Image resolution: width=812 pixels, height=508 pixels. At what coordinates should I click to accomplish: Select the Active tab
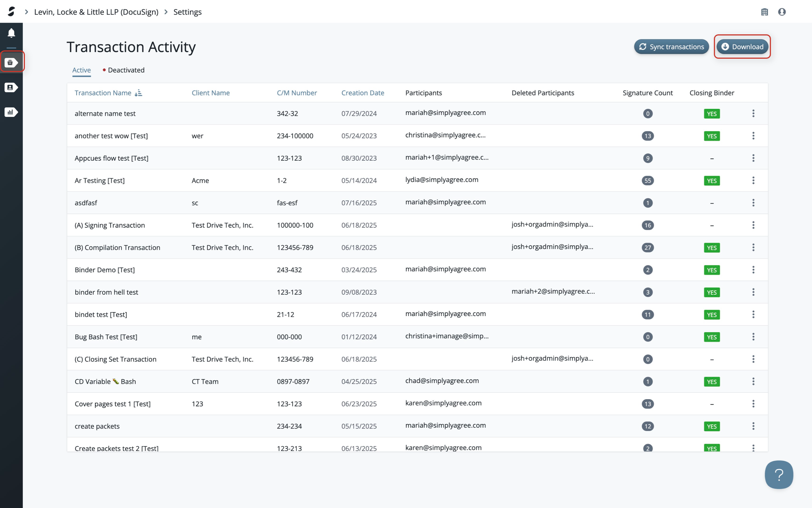pos(81,70)
